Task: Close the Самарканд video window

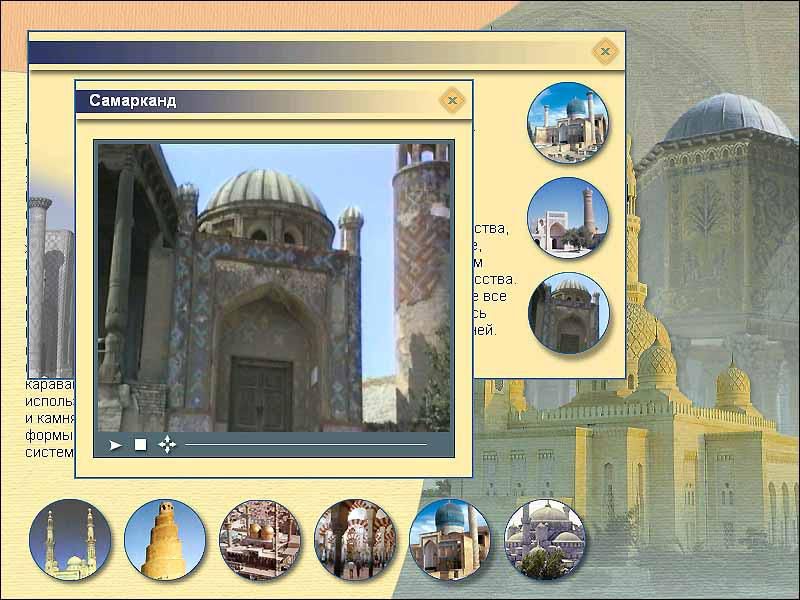Action: pos(452,100)
